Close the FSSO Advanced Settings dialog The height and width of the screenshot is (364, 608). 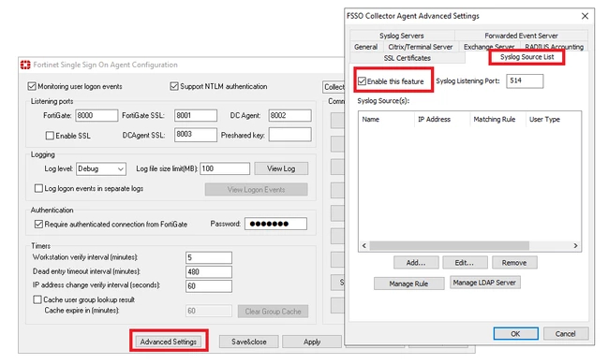pyautogui.click(x=586, y=16)
